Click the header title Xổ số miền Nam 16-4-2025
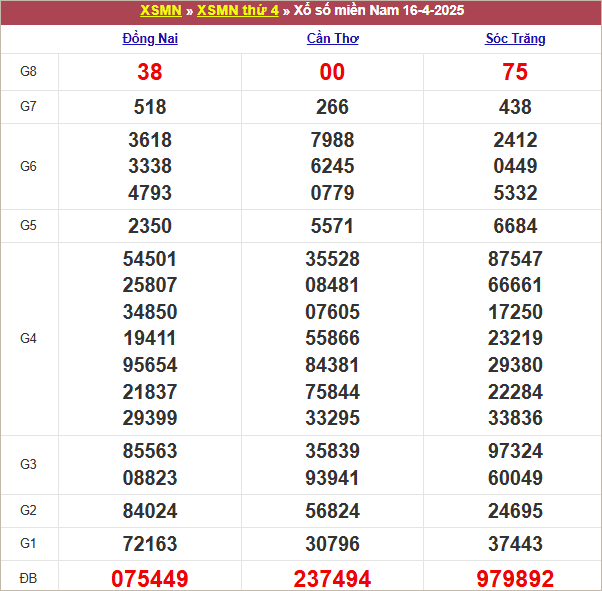Image resolution: width=602 pixels, height=591 pixels. click(379, 10)
